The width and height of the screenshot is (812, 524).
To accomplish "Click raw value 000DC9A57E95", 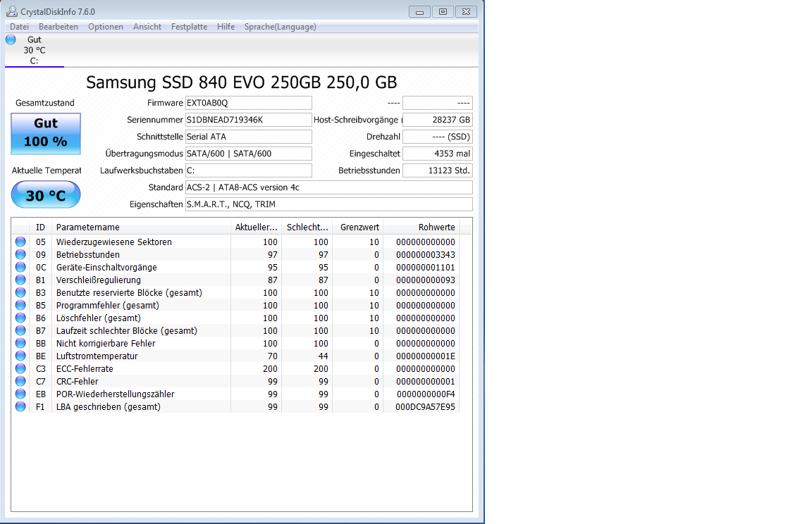I will pyautogui.click(x=425, y=406).
